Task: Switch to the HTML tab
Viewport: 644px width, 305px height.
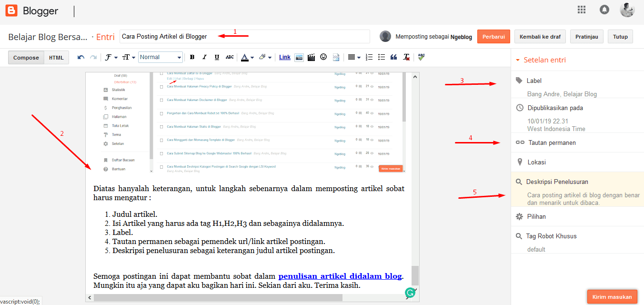Action: tap(56, 57)
